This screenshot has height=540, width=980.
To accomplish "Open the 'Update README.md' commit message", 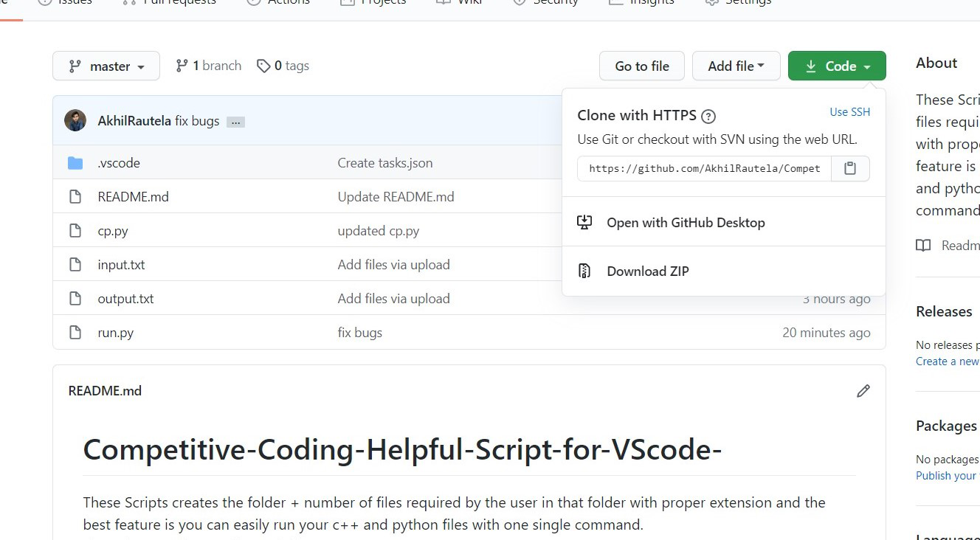I will pos(396,197).
